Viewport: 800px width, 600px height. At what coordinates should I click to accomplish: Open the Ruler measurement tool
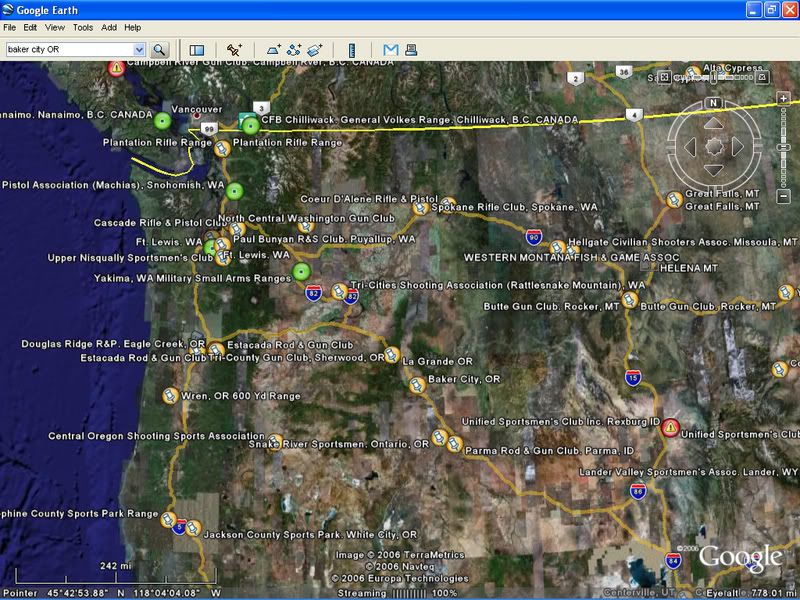pos(352,49)
